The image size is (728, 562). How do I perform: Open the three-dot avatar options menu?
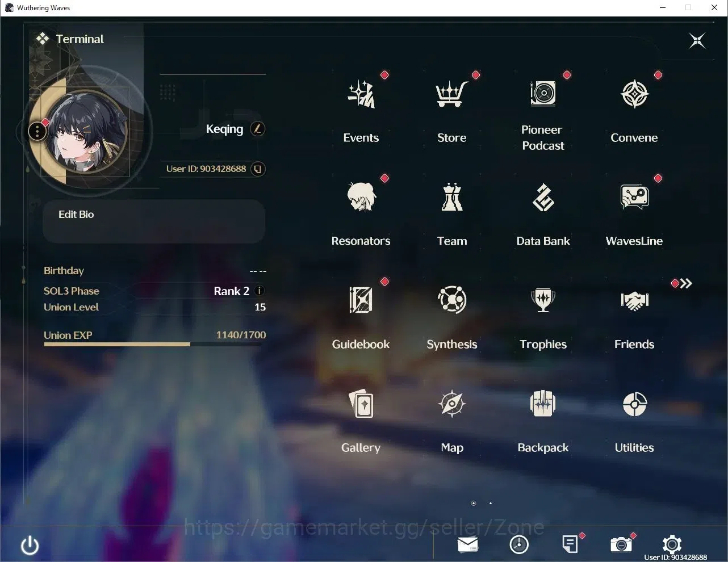tap(37, 131)
